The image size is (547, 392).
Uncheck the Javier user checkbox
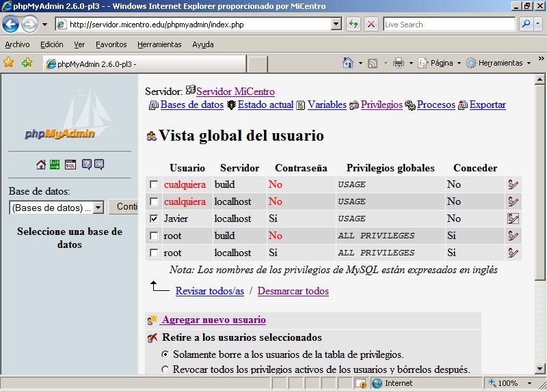[154, 219]
